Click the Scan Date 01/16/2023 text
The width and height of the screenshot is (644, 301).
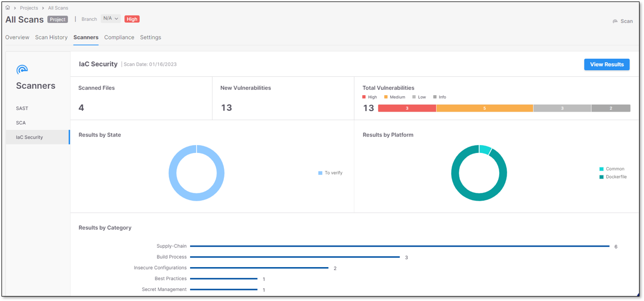click(x=150, y=64)
